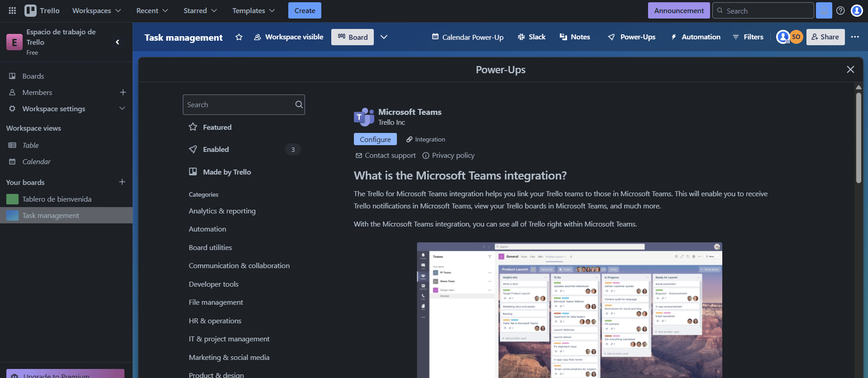Click the SO member avatar

click(796, 37)
